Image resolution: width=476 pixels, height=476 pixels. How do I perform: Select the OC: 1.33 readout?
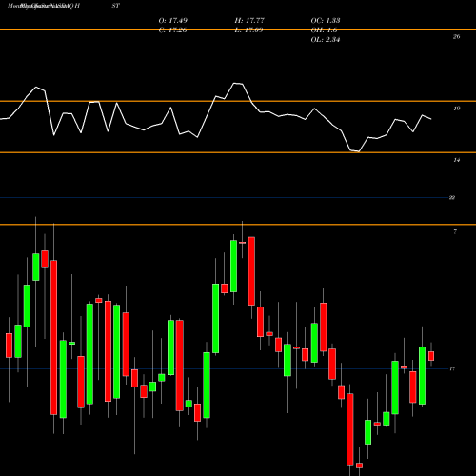pyautogui.click(x=326, y=21)
